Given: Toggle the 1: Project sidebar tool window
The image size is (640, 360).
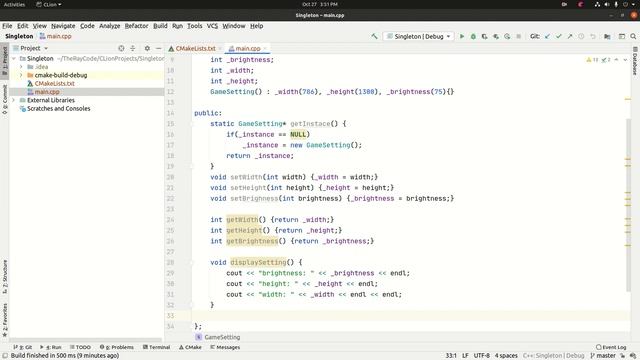Looking at the screenshot, I should pos(4,61).
